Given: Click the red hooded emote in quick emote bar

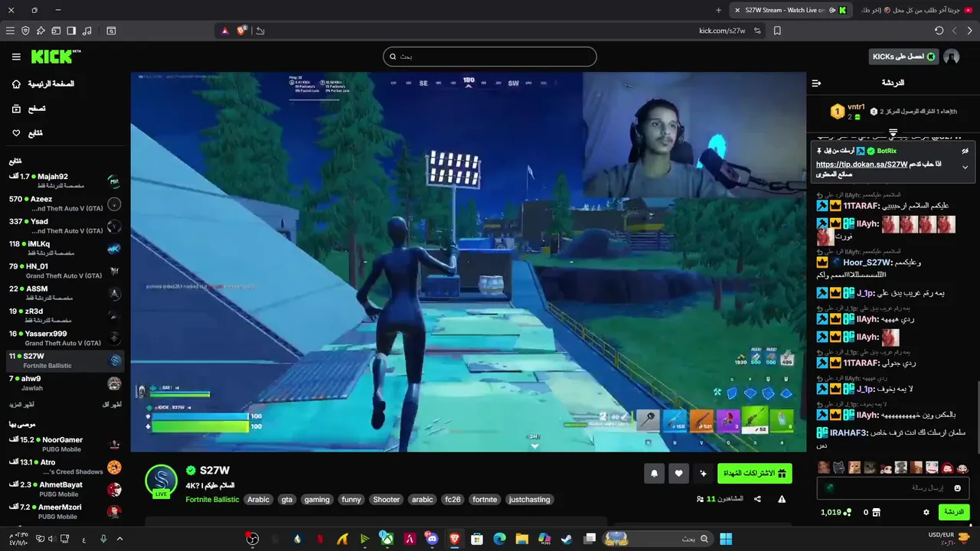Looking at the screenshot, I should coord(948,468).
